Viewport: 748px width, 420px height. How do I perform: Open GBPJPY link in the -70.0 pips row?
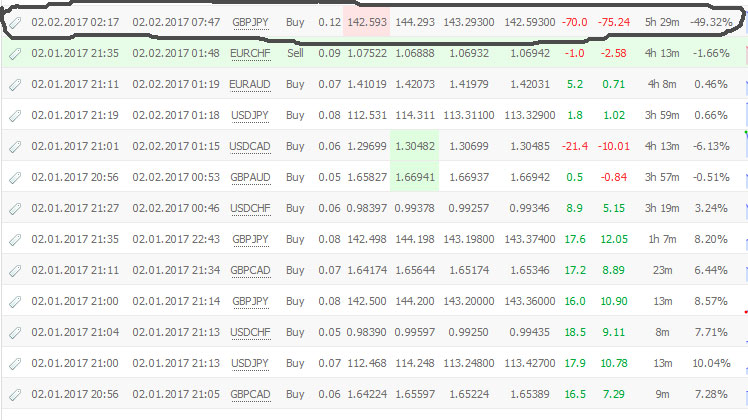250,22
